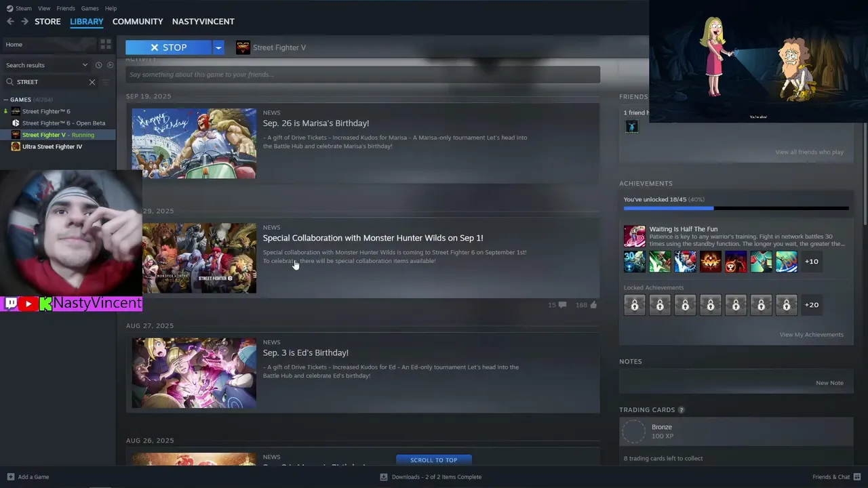Screen dimensions: 868x488
Task: Open 'Special Collaboration with Monster Hunter Wilds' headline
Action: tap(373, 238)
